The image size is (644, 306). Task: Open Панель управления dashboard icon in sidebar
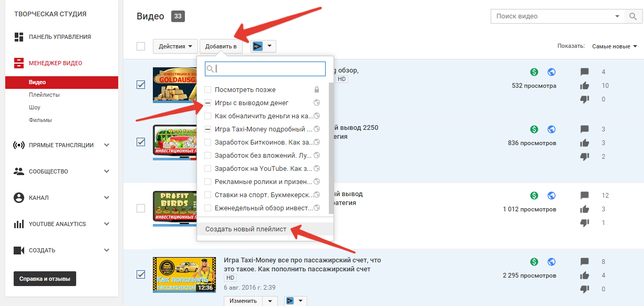tap(19, 37)
